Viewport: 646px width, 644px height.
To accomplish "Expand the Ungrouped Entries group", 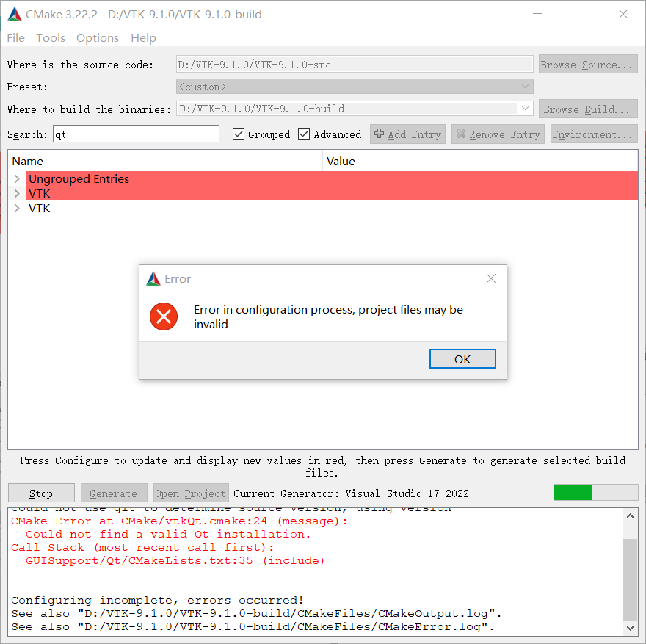I will click(16, 178).
